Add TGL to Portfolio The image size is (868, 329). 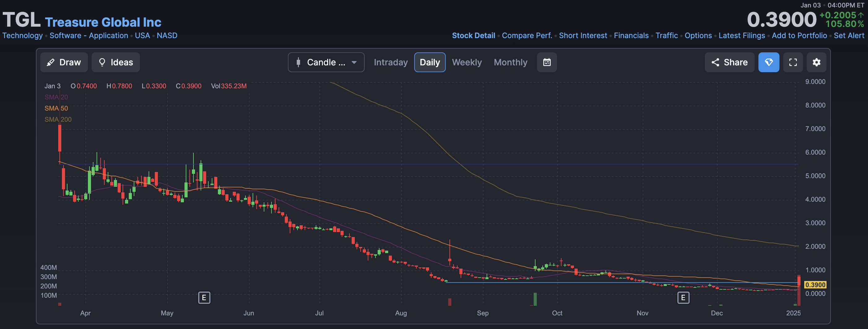pos(799,35)
